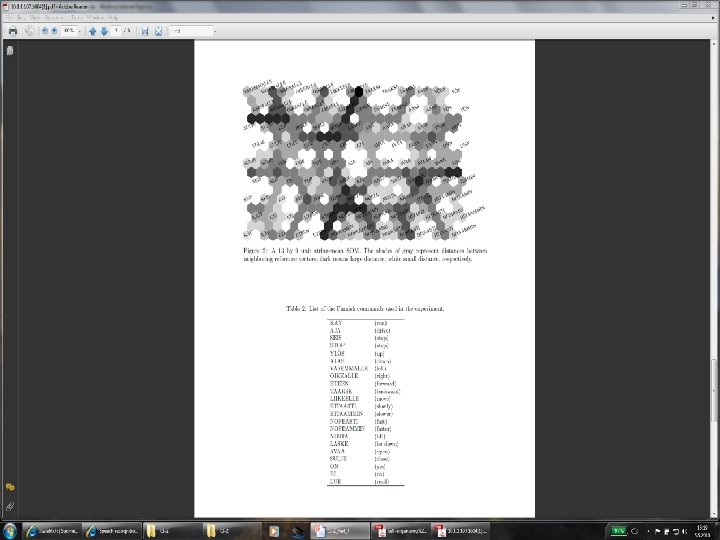The width and height of the screenshot is (720, 540).
Task: Click the Print icon in the toolbar
Action: click(x=13, y=31)
